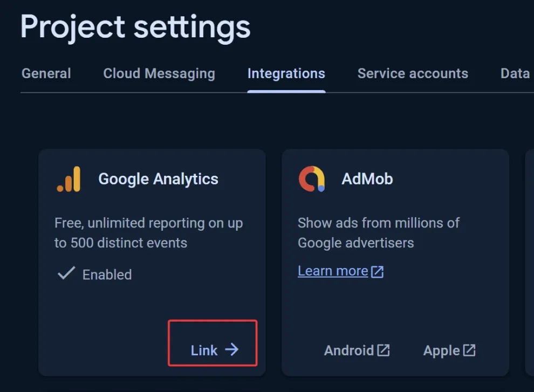
Task: Open the AdMob Learn more link
Action: [x=333, y=271]
